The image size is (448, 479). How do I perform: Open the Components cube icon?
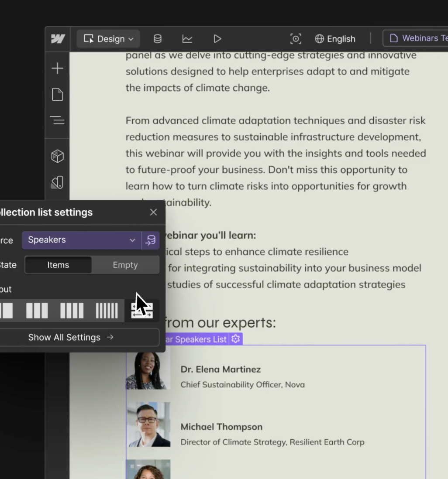pyautogui.click(x=58, y=156)
